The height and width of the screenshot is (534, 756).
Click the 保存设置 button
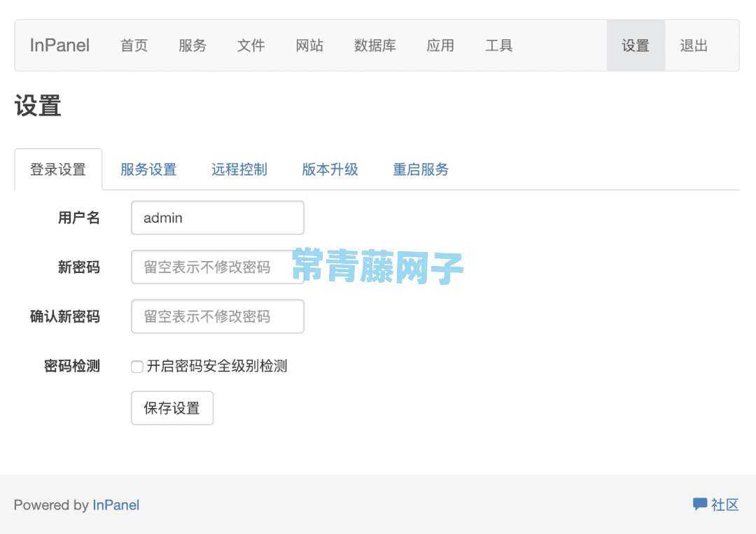pyautogui.click(x=171, y=408)
